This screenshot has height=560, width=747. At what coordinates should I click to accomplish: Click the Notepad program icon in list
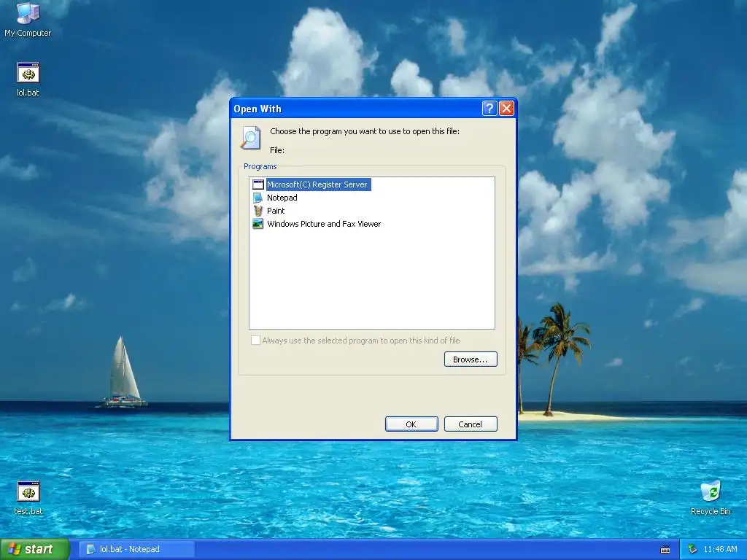[x=258, y=198]
